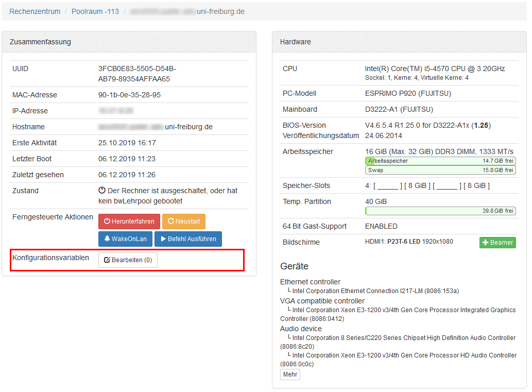Click the Zusammenfassung panel header
Image resolution: width=532 pixels, height=392 pixels.
click(x=129, y=42)
